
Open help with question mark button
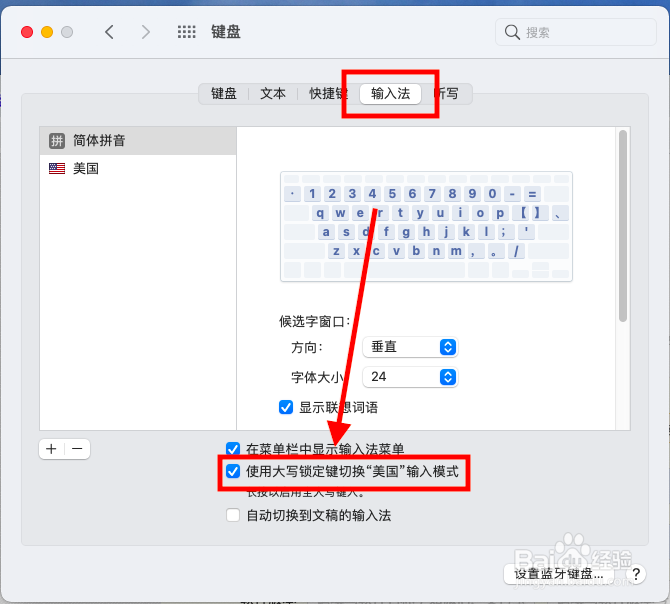(x=636, y=574)
